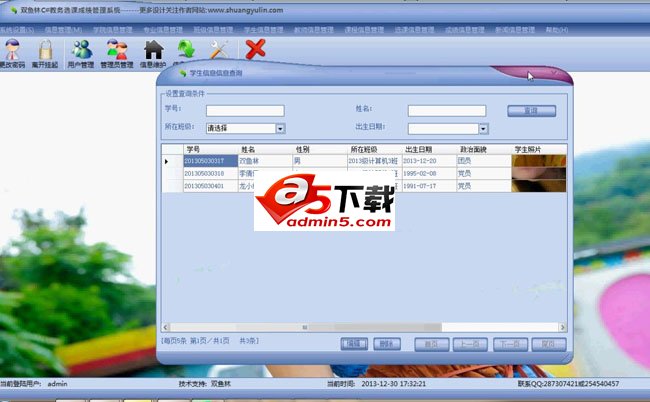Viewport: 650px width, 402px height.
Task: Click the 政治面貌 column header
Action: click(484, 149)
